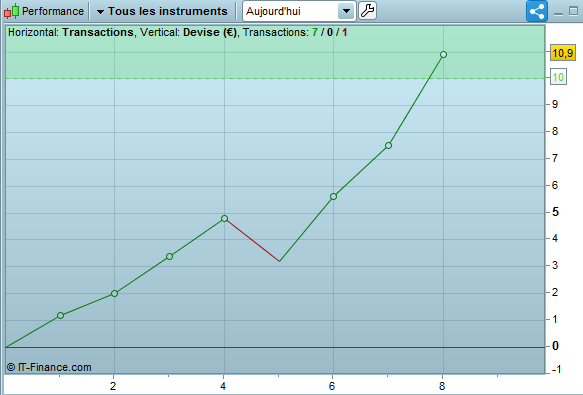Viewport: 583px width, 395px height.
Task: Click the data point at transaction 8
Action: [443, 55]
